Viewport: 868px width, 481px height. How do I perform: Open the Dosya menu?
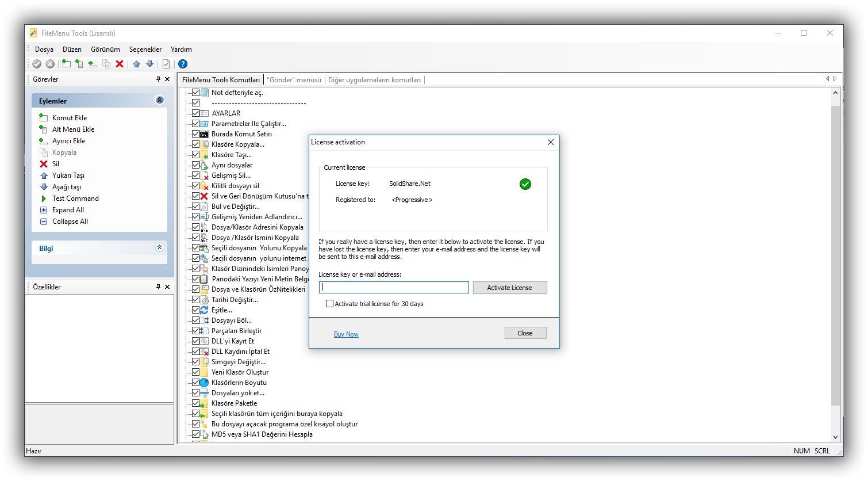[x=44, y=49]
